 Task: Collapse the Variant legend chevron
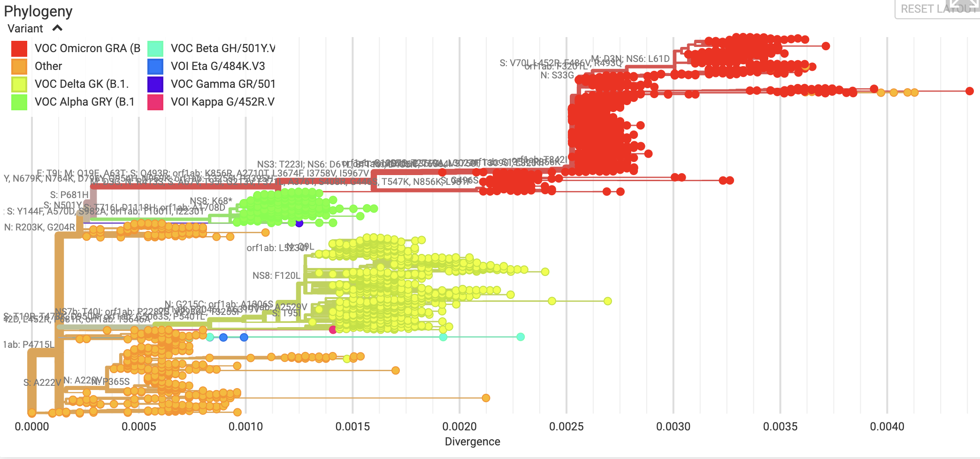(x=57, y=28)
